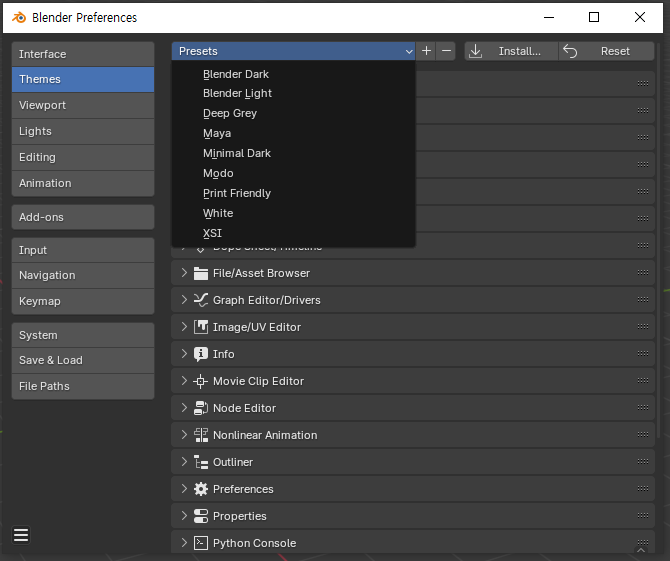Expand the File/Asset Browser theme section
The width and height of the screenshot is (670, 561).
pyautogui.click(x=184, y=273)
